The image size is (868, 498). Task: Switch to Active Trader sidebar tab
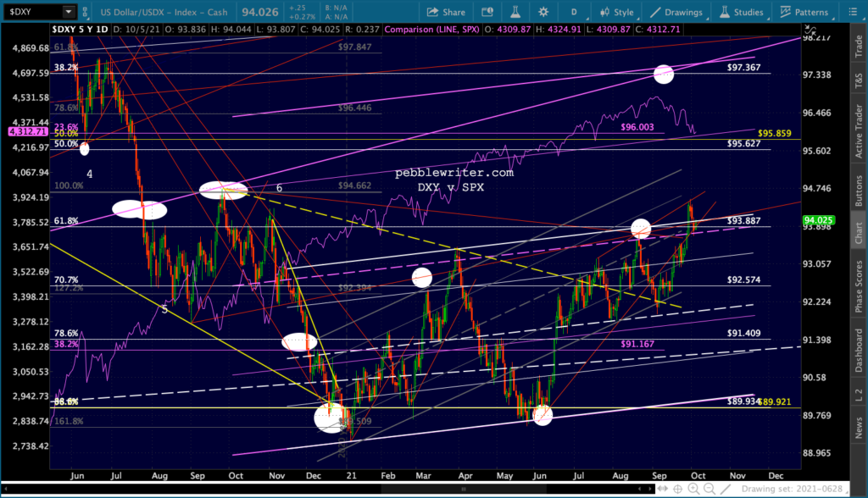tap(859, 131)
